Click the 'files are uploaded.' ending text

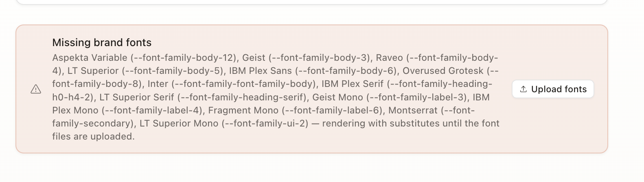click(93, 136)
